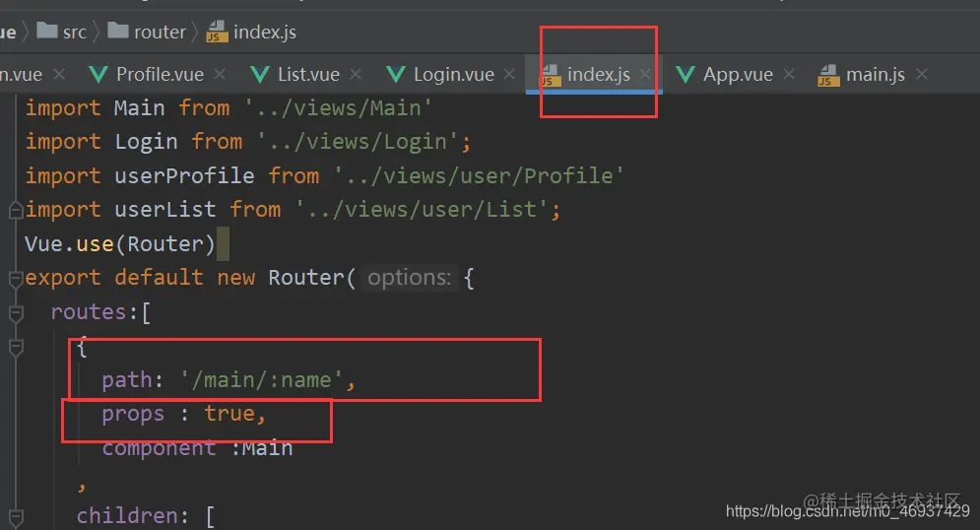Navigate to router in the breadcrumb
This screenshot has width=980, height=530.
pos(160,32)
